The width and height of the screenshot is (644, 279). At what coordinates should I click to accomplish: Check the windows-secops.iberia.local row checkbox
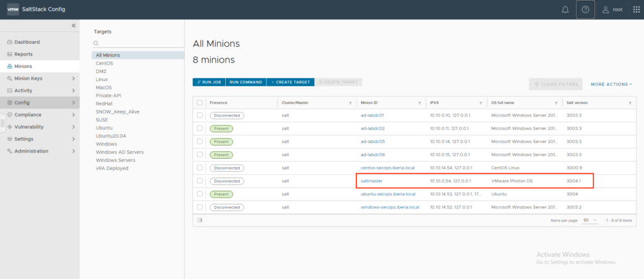[199, 207]
